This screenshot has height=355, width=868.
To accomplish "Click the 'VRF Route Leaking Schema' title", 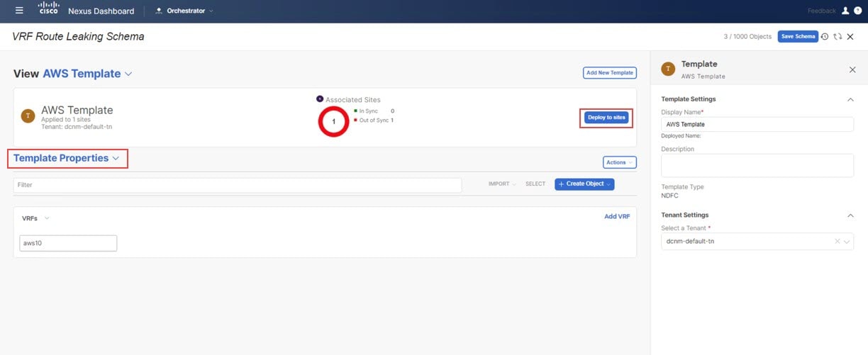I will click(x=78, y=36).
